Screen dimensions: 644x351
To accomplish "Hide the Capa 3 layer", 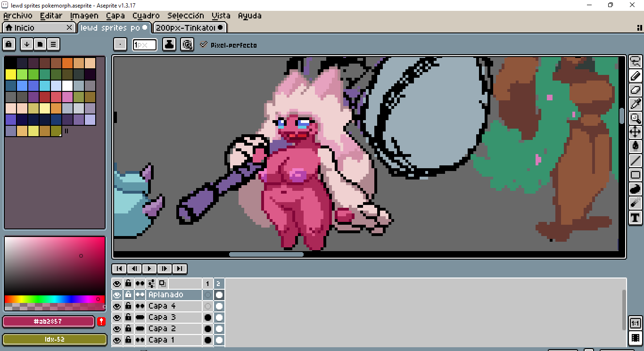I will (117, 317).
